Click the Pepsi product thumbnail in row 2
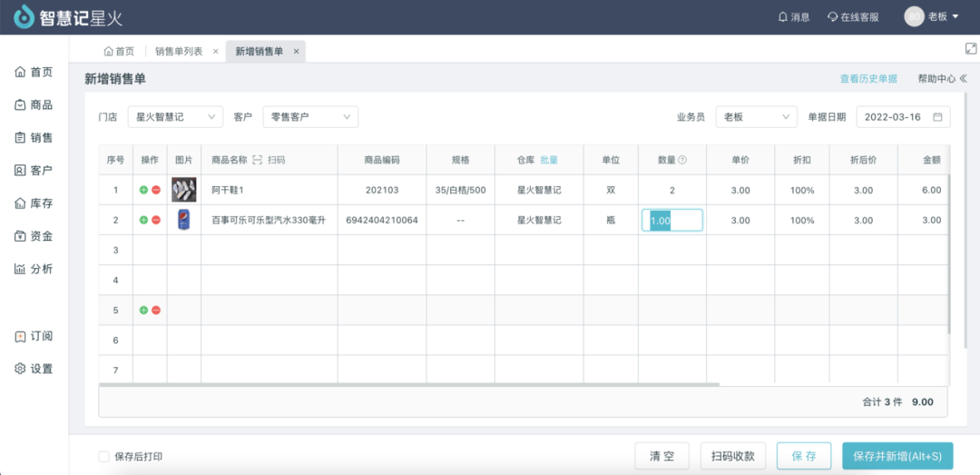 pos(184,220)
